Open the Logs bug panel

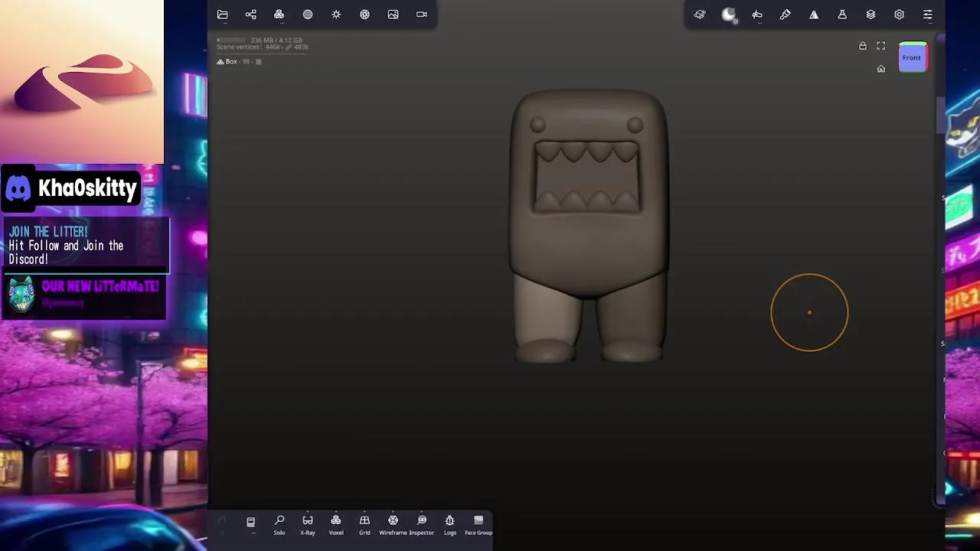coord(450,525)
